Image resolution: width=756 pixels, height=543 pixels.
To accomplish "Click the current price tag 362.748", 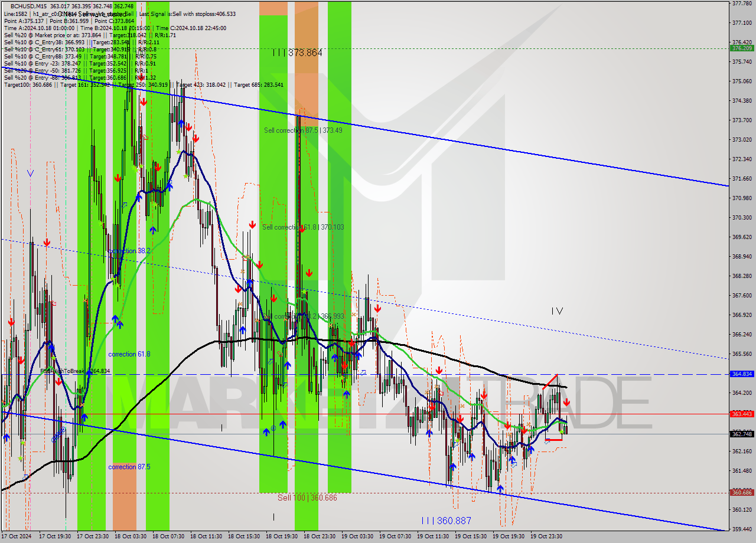I will [x=742, y=434].
